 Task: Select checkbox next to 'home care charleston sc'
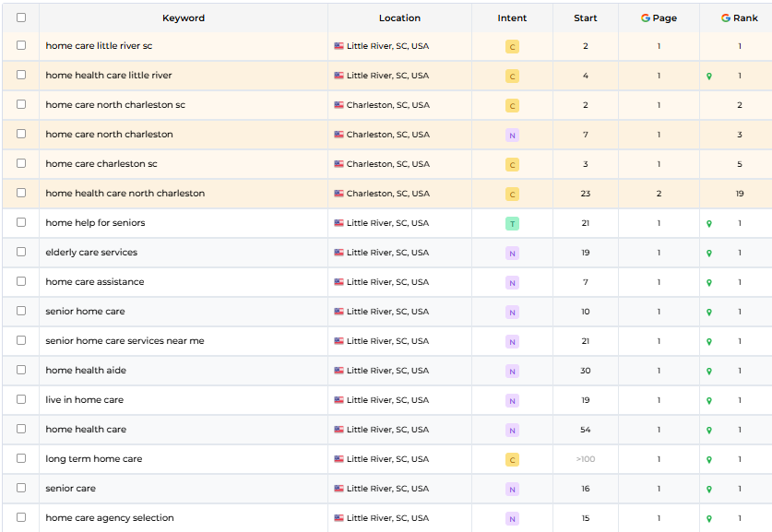[21, 163]
